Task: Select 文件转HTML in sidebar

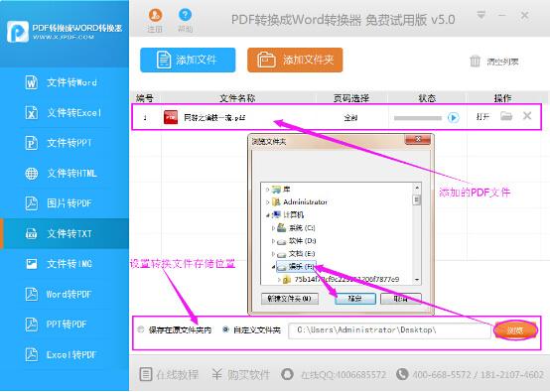Action: 65,174
